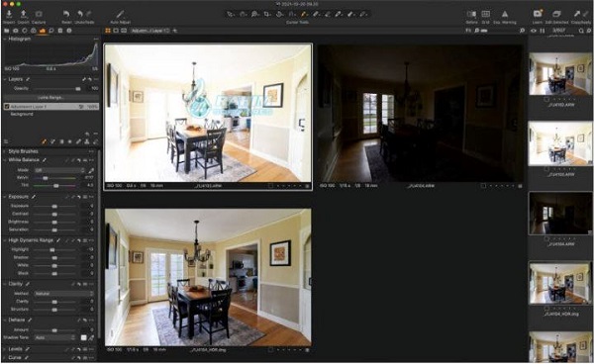The height and width of the screenshot is (364, 594).
Task: Click the Copy adjustments arrow icon
Action: click(576, 15)
